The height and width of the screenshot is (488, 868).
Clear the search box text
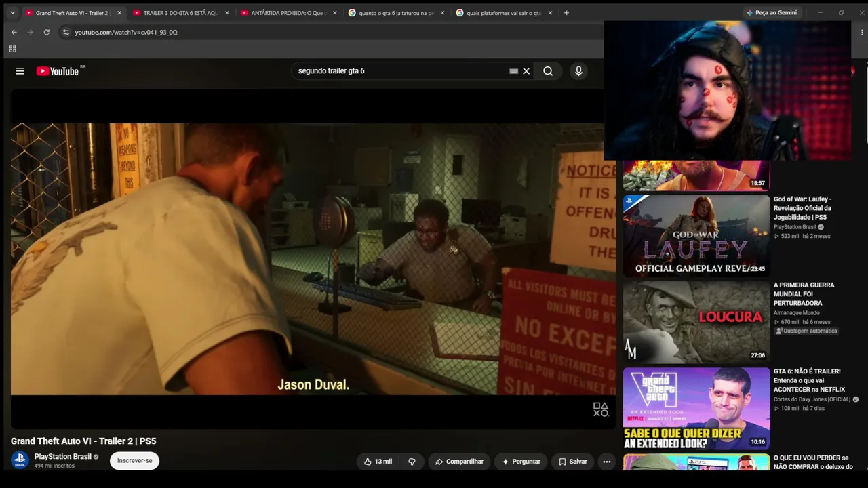point(526,71)
